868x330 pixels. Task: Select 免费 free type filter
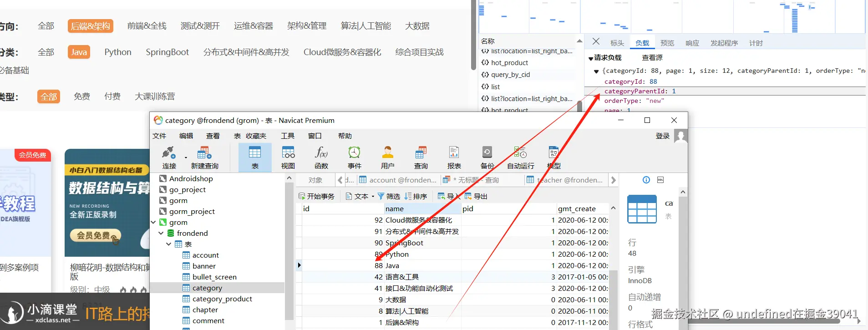click(x=82, y=96)
